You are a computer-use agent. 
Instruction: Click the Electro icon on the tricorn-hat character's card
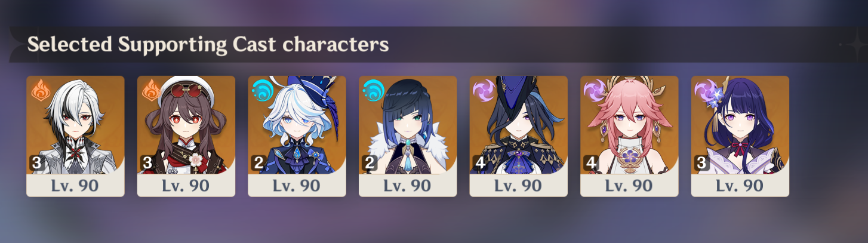click(484, 90)
